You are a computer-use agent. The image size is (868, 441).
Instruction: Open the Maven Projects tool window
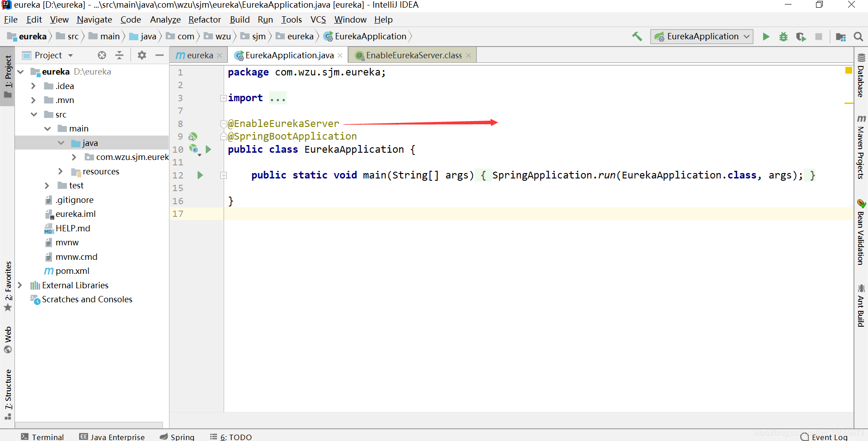[x=861, y=147]
